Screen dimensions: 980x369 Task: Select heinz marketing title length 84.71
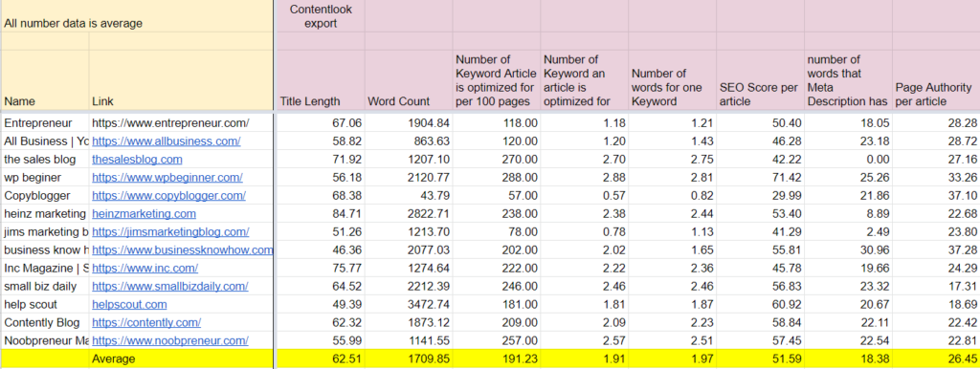tap(320, 213)
